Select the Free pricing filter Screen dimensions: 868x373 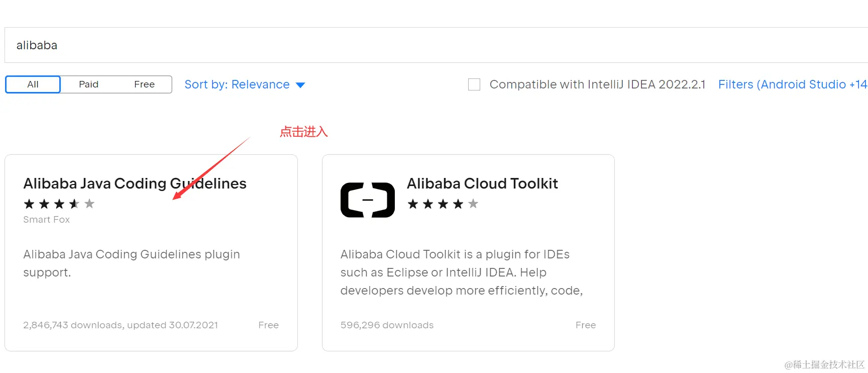pos(144,84)
